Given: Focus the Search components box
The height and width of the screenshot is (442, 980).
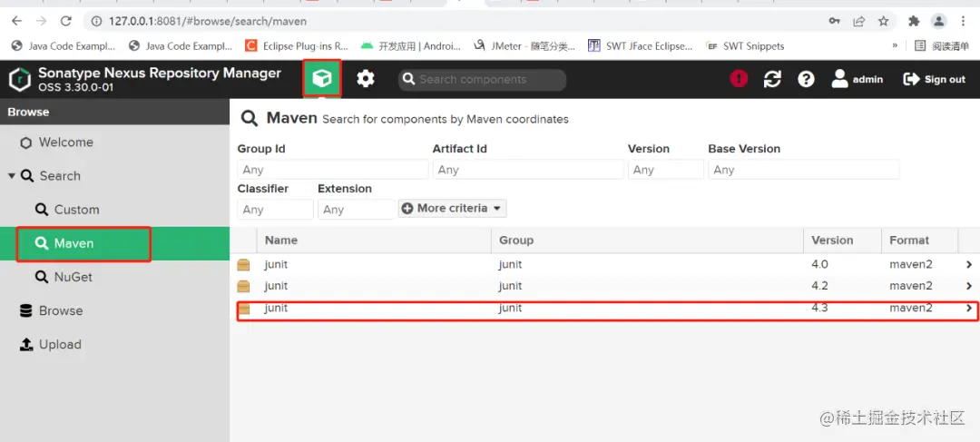Looking at the screenshot, I should tap(483, 79).
